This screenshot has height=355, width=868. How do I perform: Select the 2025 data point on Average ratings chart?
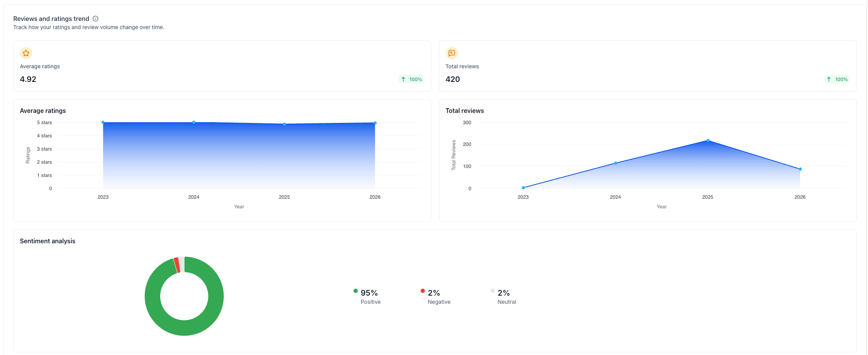click(285, 124)
